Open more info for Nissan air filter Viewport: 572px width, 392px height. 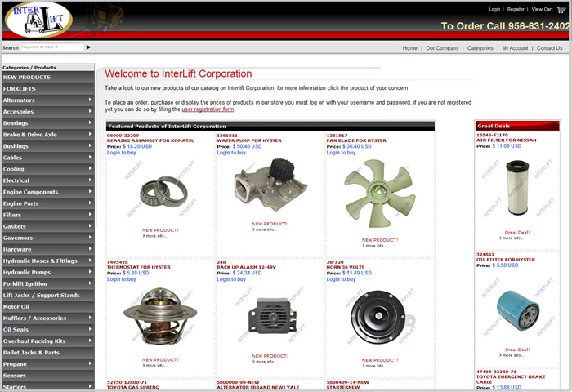click(512, 238)
